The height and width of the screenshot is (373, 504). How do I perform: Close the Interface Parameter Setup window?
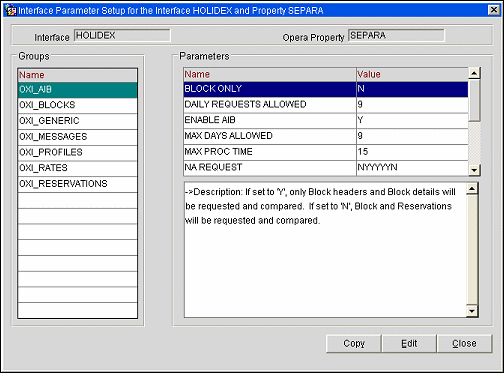494,10
